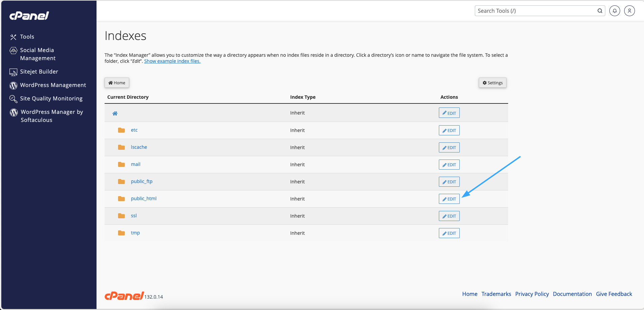Click the home directory icon in the table

click(x=115, y=113)
